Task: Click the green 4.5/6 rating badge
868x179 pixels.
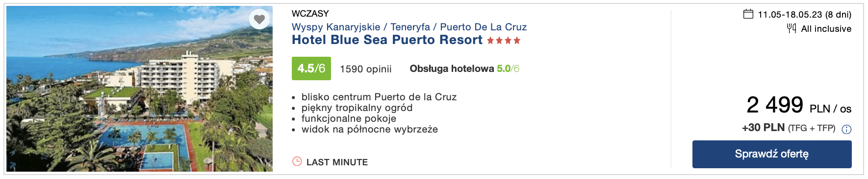Action: pos(311,68)
